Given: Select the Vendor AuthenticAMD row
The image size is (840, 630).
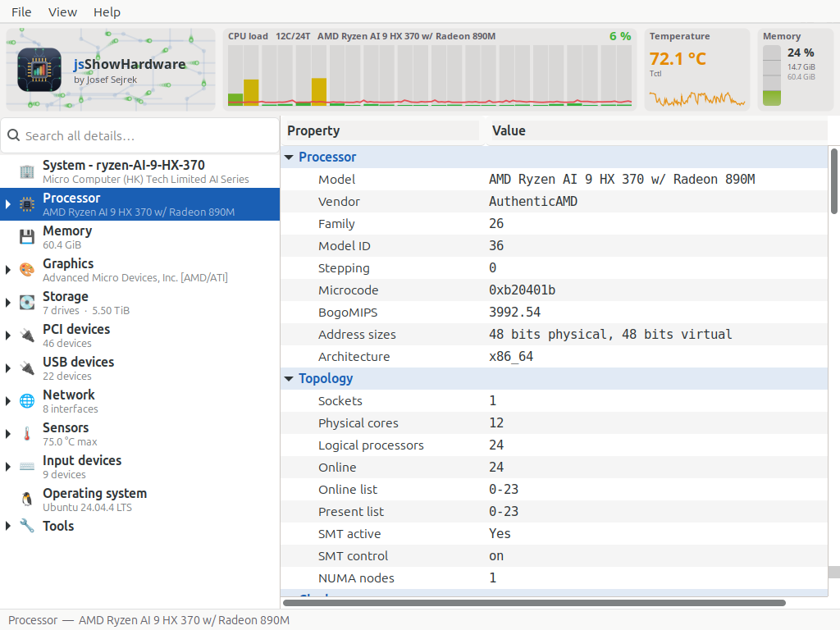Looking at the screenshot, I should click(554, 202).
